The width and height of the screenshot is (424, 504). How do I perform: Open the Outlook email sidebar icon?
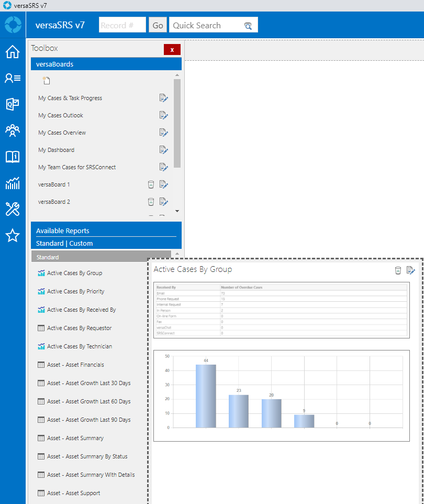13,104
